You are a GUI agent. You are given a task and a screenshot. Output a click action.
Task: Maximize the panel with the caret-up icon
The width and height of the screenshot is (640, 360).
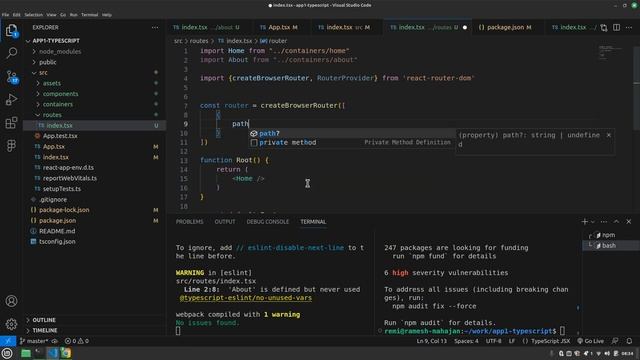[616, 222]
